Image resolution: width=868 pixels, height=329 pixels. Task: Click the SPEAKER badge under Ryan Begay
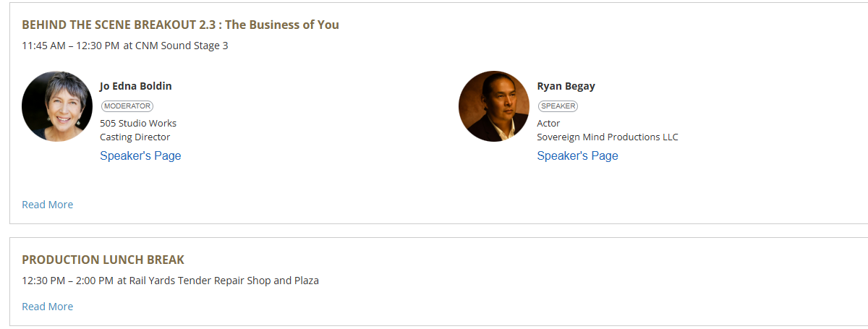click(558, 106)
